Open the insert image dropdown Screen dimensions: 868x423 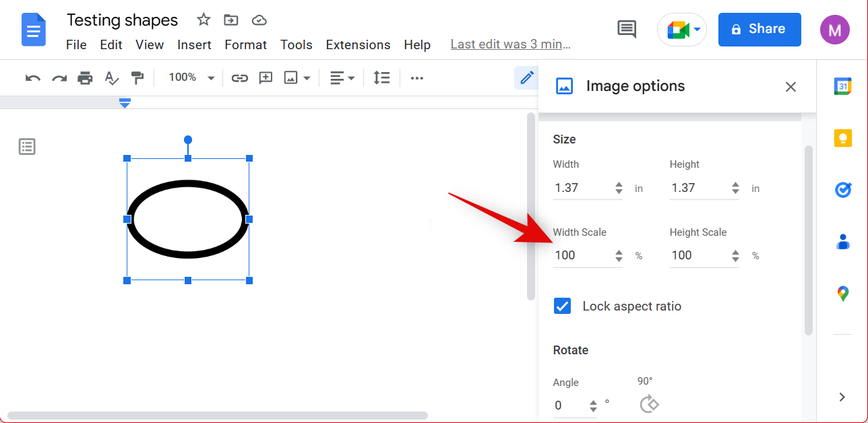[x=297, y=78]
